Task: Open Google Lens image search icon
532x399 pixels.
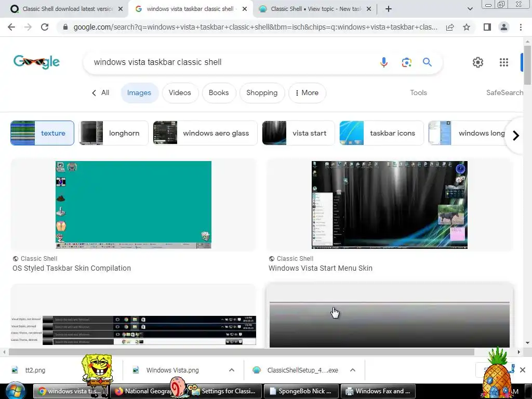Action: (406, 62)
